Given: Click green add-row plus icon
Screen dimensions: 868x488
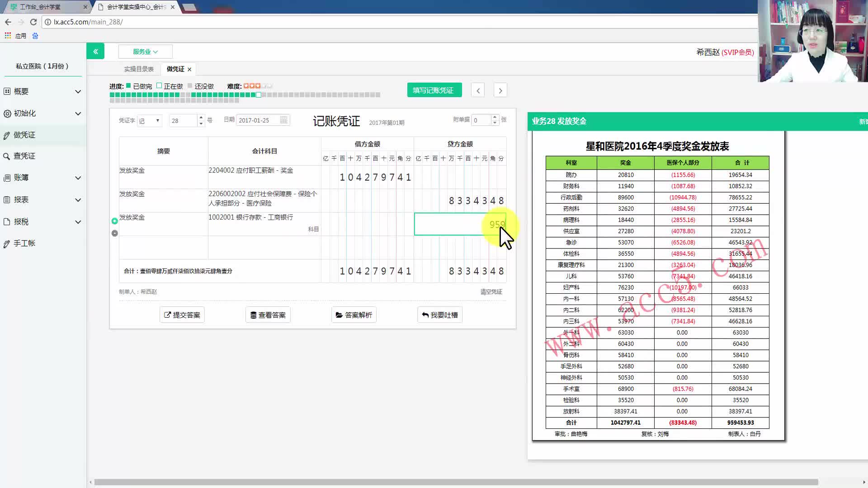Looking at the screenshot, I should pos(115,221).
